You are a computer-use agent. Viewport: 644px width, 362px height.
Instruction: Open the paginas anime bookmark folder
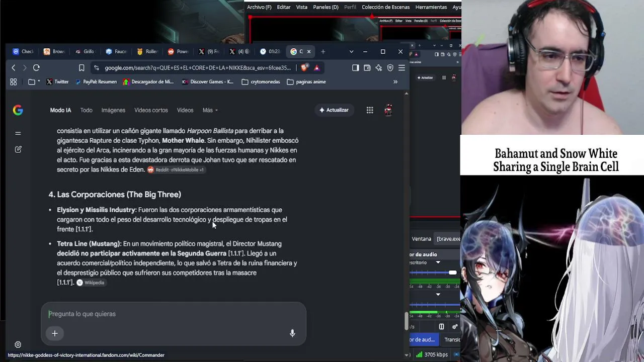306,82
